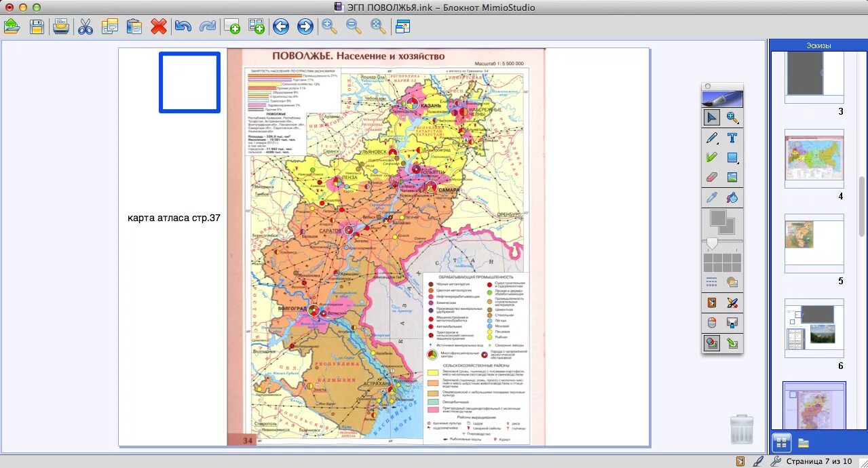Cut selection with the scissors icon
Image resolution: width=868 pixels, height=468 pixels.
pos(86,26)
